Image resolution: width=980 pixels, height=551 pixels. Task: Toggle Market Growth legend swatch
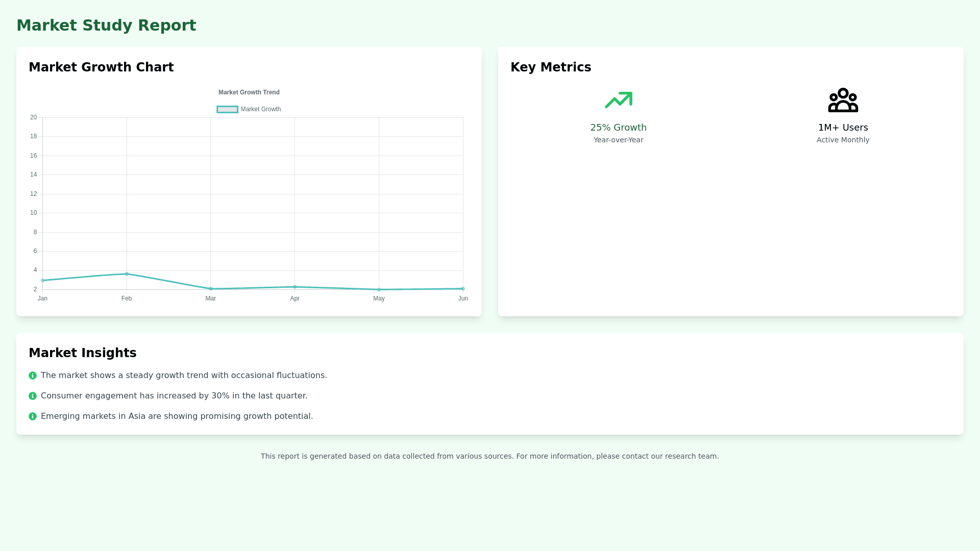(227, 109)
